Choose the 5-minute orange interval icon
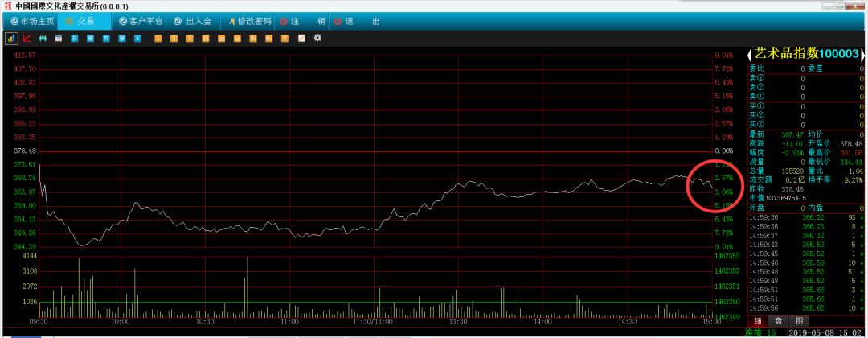 [190, 39]
